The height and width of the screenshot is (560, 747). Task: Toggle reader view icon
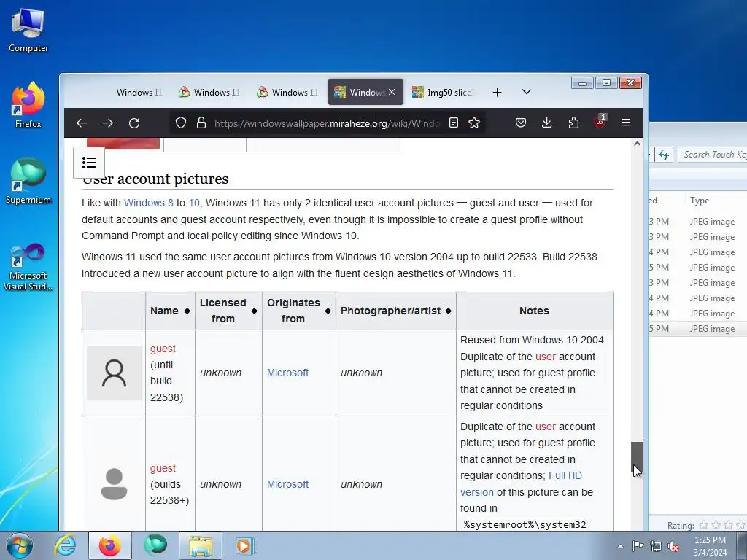[x=454, y=122]
